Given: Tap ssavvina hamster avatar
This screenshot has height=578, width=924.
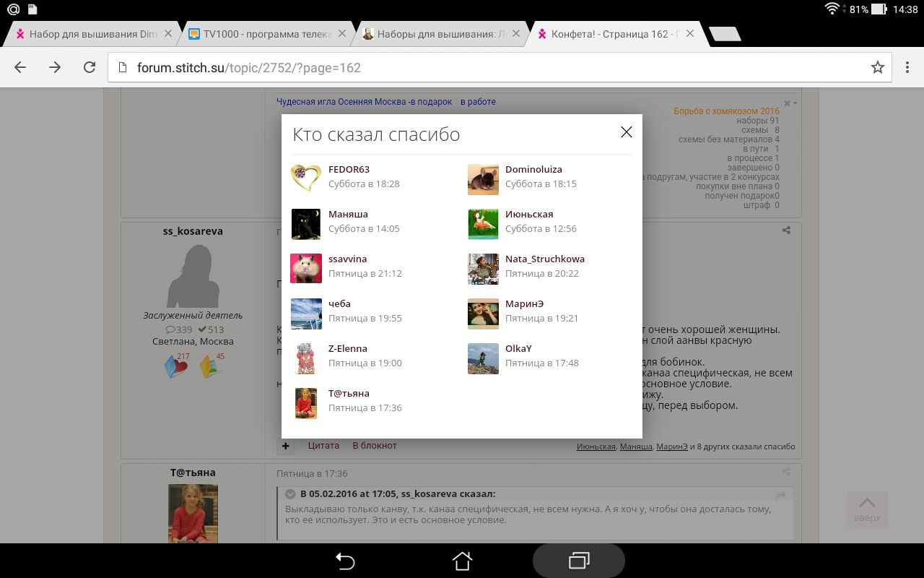Looking at the screenshot, I should (x=306, y=268).
